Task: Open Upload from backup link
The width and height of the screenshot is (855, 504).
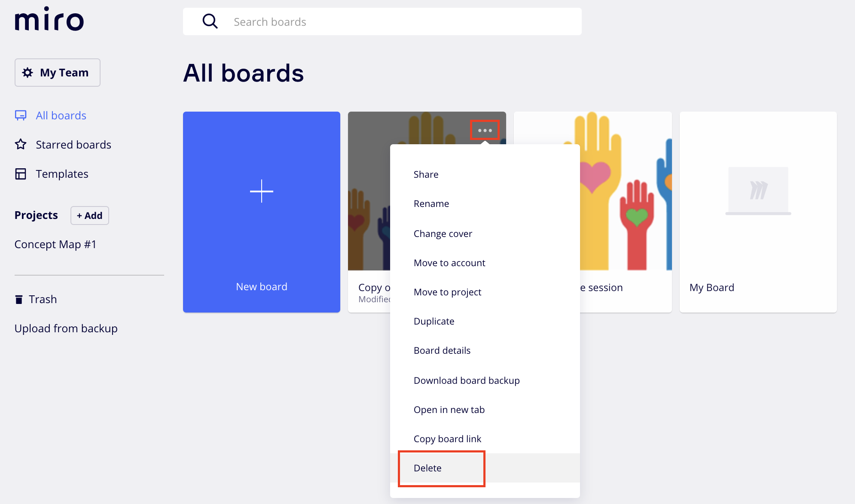Action: click(x=66, y=328)
